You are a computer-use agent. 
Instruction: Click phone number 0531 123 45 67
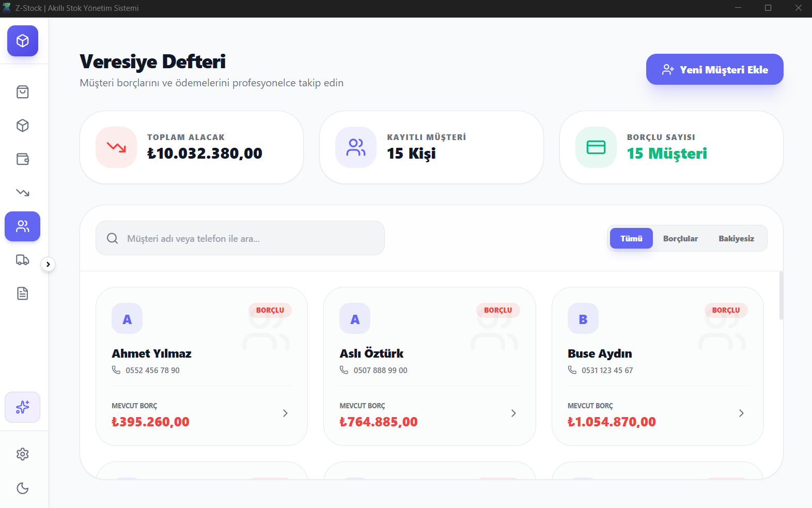click(x=607, y=371)
